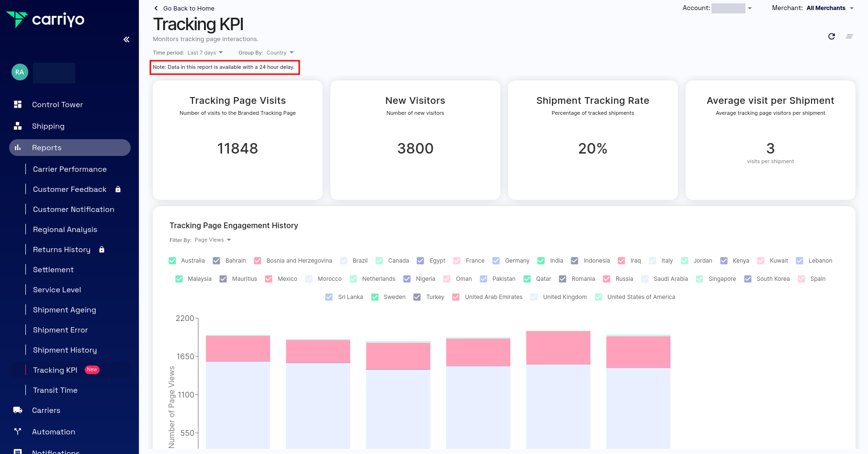Click the RA user avatar
Viewport: 868px width, 454px height.
[x=20, y=72]
